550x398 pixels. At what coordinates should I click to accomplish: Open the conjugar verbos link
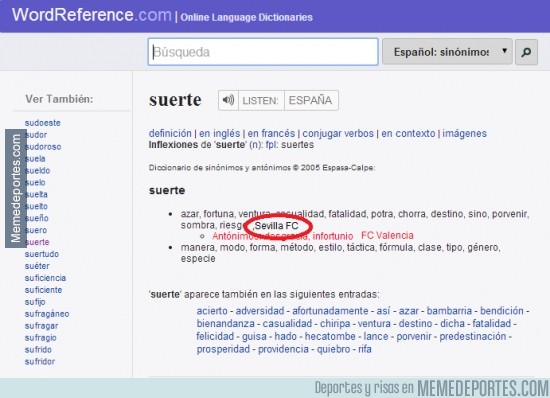point(338,134)
